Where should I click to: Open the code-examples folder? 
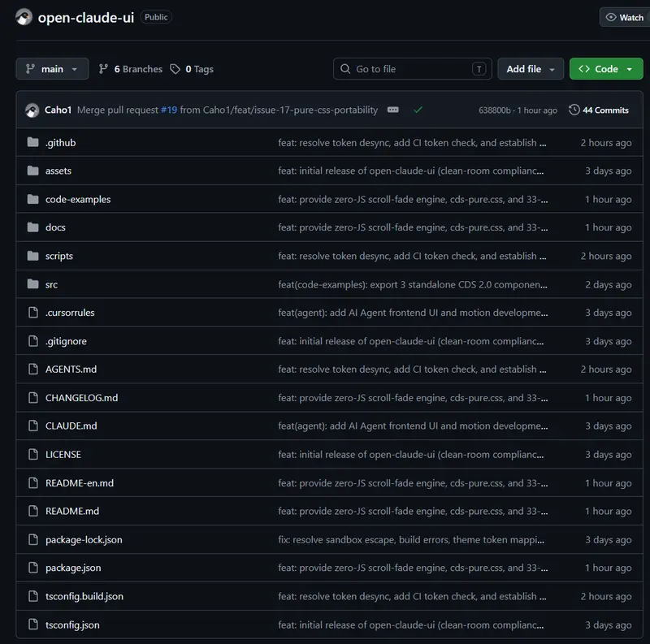point(78,199)
